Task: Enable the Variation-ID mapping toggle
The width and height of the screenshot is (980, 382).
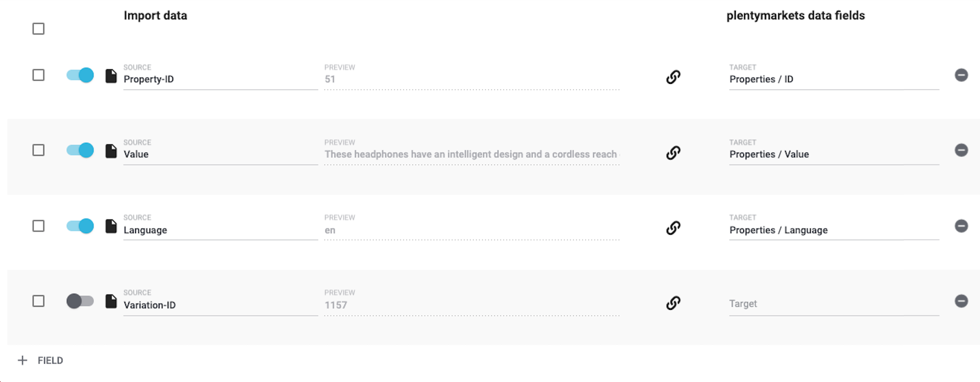Action: (80, 301)
